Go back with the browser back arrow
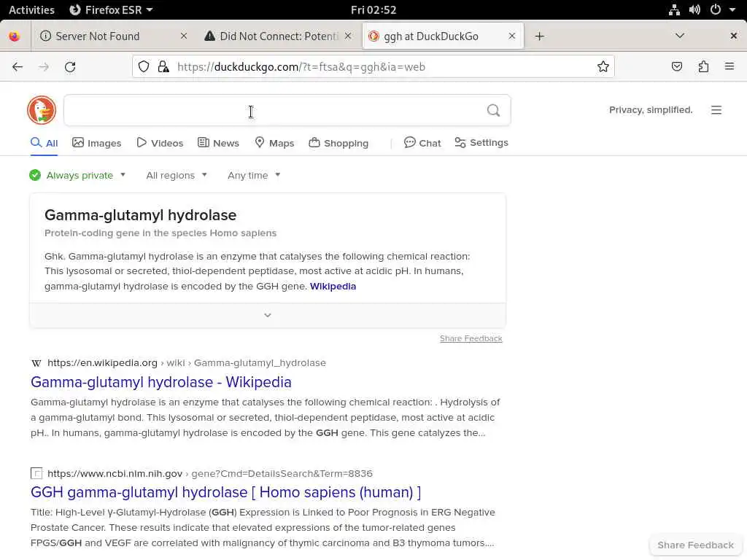The height and width of the screenshot is (560, 747). [x=18, y=66]
